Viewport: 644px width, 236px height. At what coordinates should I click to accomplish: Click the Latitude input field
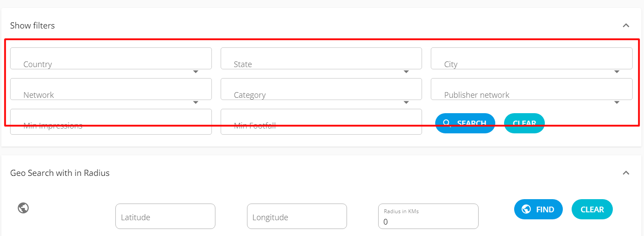[165, 216]
